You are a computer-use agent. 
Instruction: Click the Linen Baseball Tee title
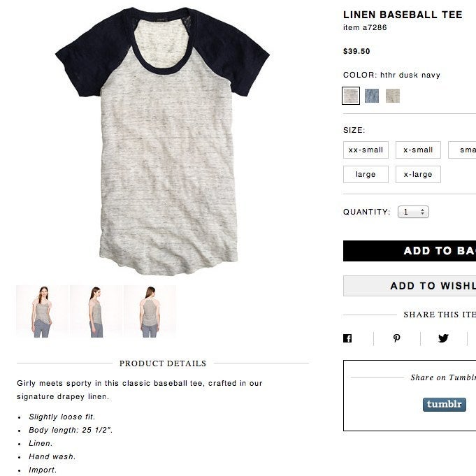[403, 15]
